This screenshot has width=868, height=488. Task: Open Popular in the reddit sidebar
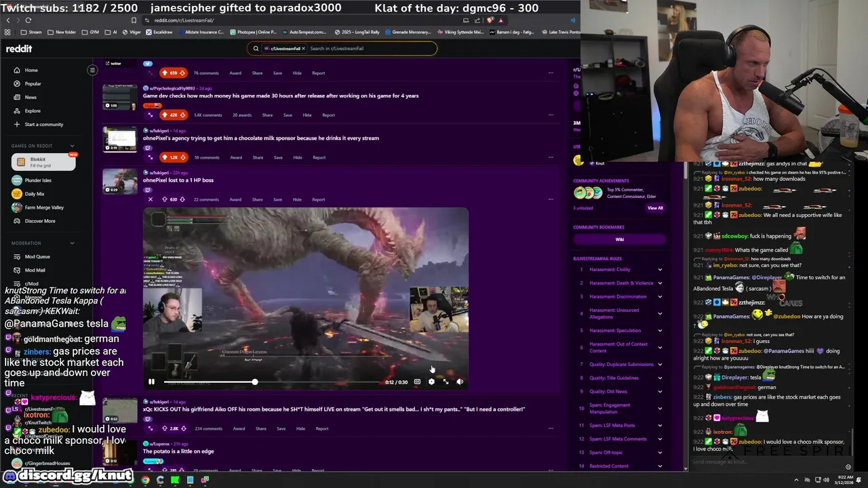pos(33,83)
